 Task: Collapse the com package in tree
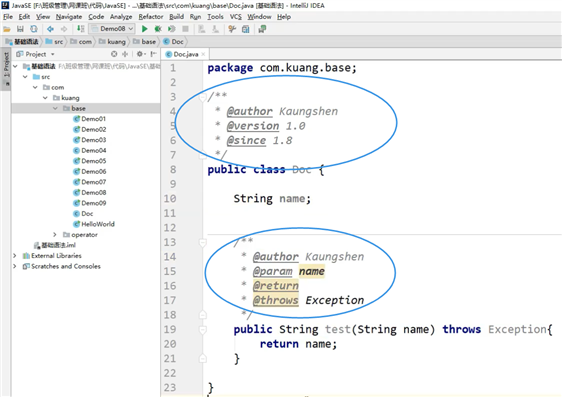pyautogui.click(x=35, y=87)
